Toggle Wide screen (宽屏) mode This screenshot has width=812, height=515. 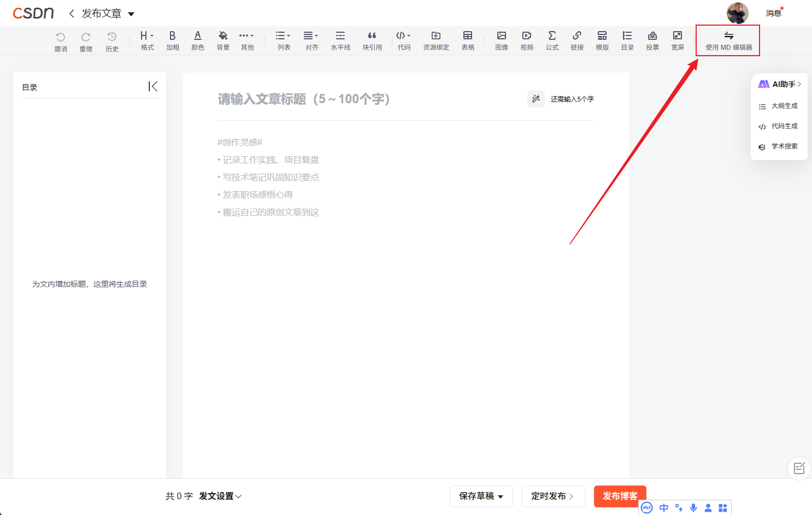tap(678, 40)
